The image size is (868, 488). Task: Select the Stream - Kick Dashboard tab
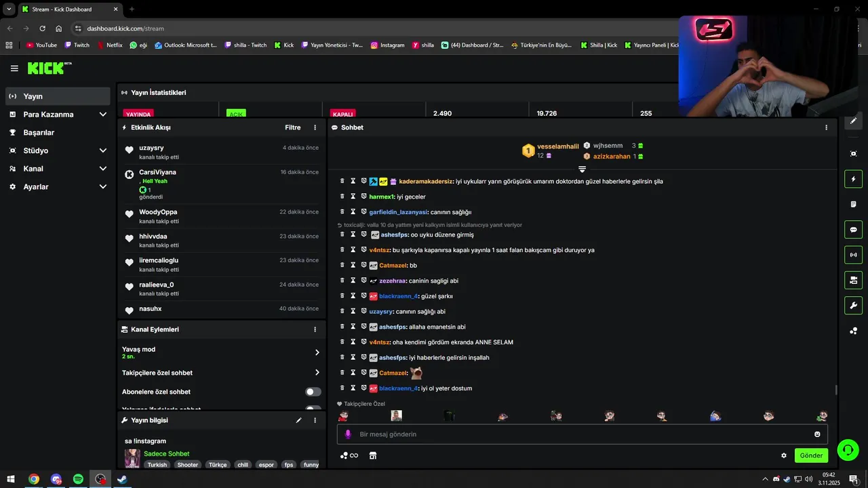click(x=68, y=9)
